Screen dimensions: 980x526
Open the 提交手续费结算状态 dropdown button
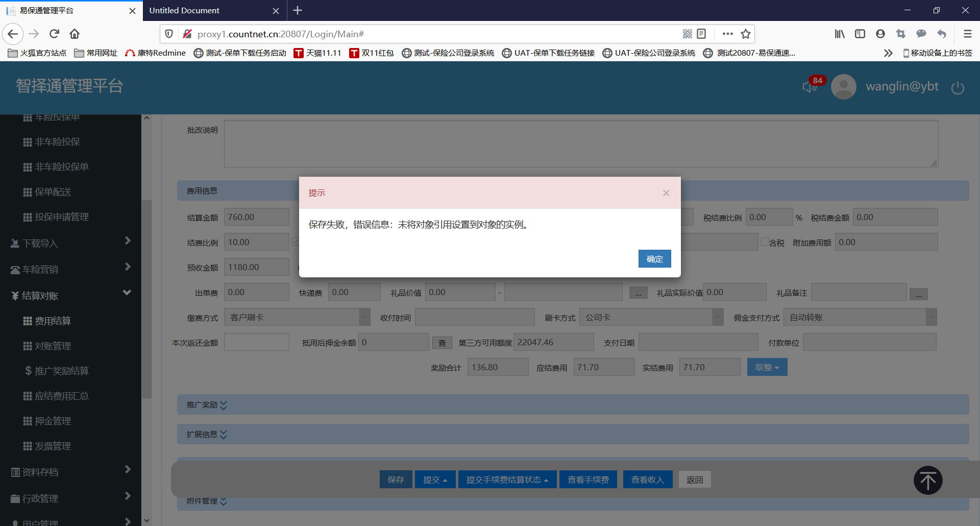coord(507,480)
